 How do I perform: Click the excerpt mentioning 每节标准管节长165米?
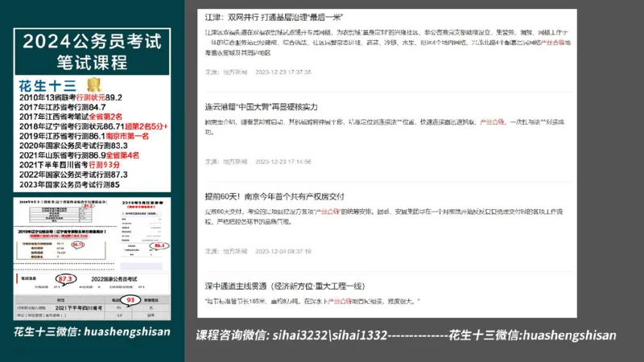pyautogui.click(x=312, y=301)
